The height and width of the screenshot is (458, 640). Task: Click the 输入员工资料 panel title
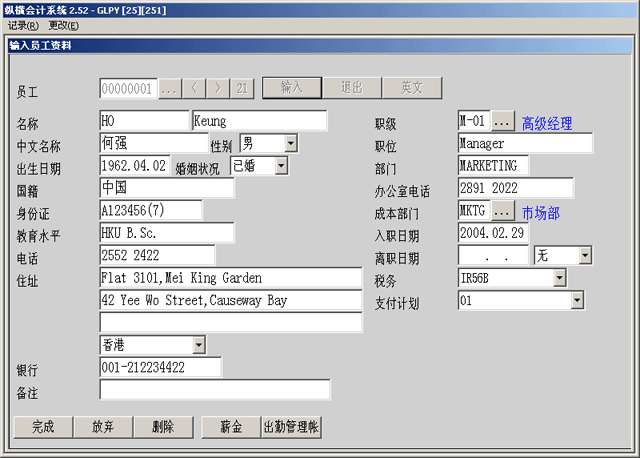point(40,45)
